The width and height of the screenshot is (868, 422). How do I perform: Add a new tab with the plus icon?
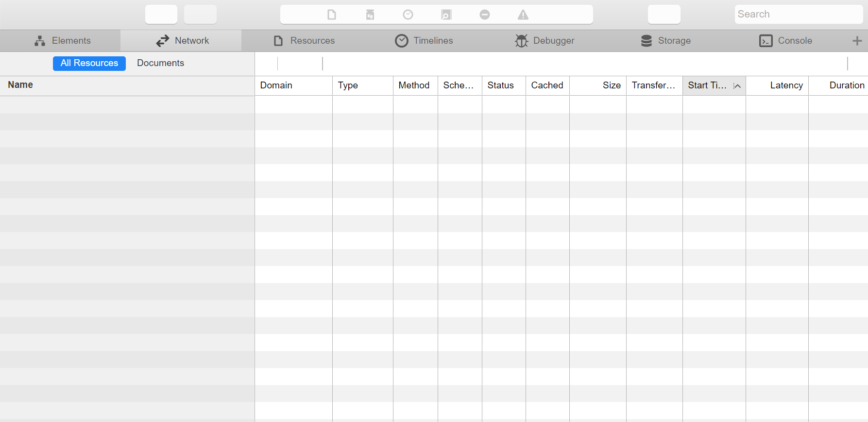pos(857,41)
